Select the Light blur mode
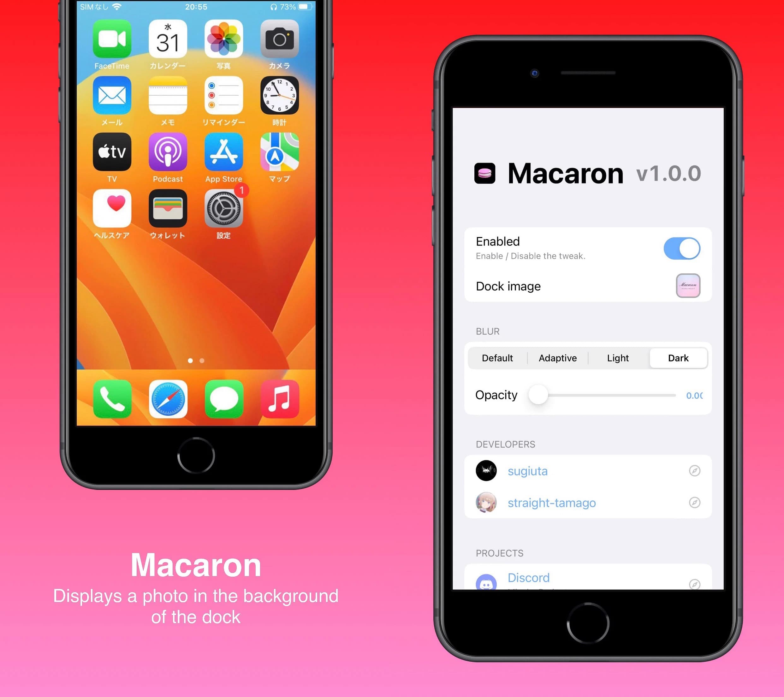Image resolution: width=784 pixels, height=697 pixels. pyautogui.click(x=618, y=357)
